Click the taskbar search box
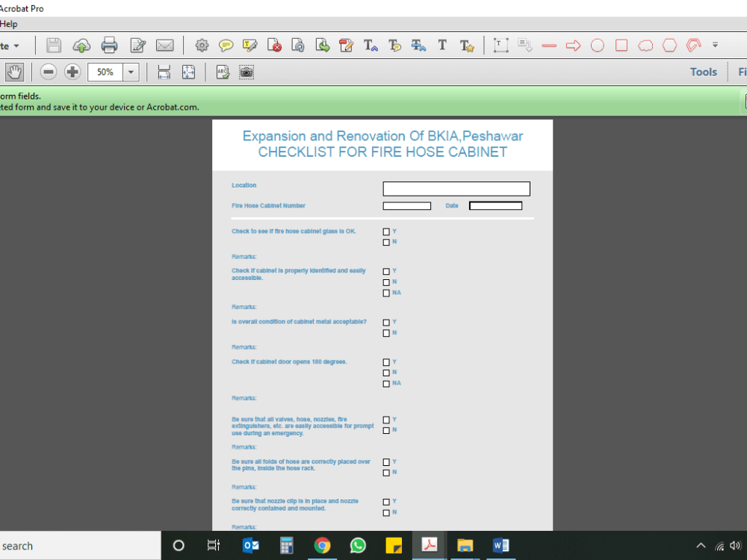Screen dimensions: 747x560 pyautogui.click(x=81, y=546)
